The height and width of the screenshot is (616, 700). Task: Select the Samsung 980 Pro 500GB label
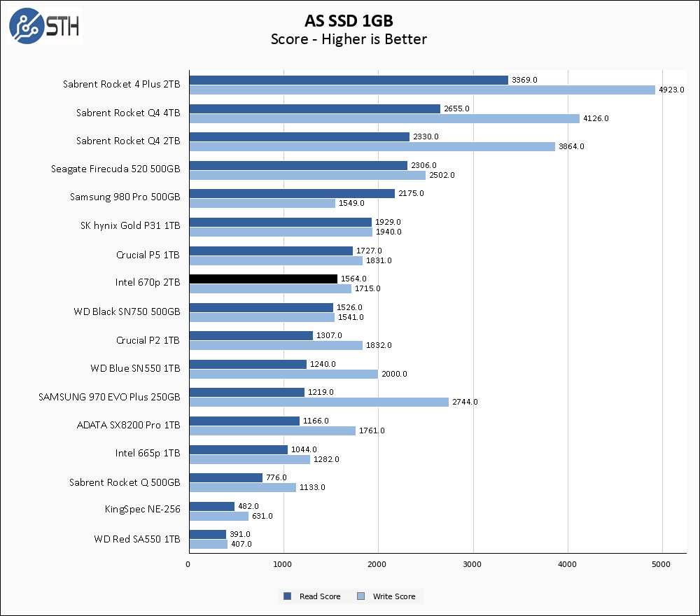pos(125,197)
